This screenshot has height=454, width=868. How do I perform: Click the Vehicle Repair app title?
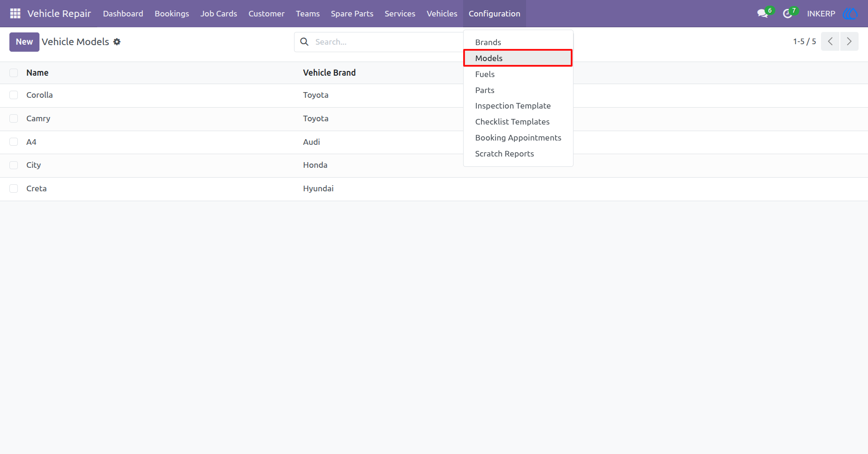(59, 14)
